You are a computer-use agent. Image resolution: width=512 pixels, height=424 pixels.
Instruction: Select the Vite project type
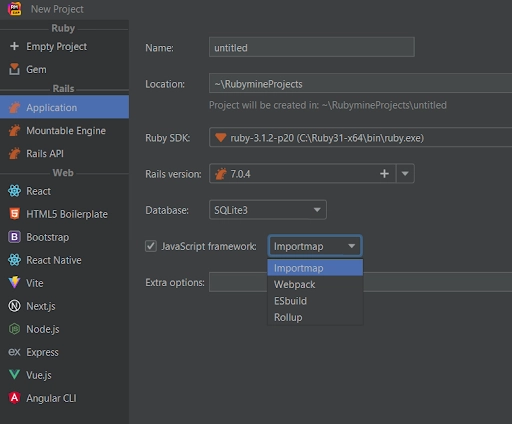(x=64, y=283)
